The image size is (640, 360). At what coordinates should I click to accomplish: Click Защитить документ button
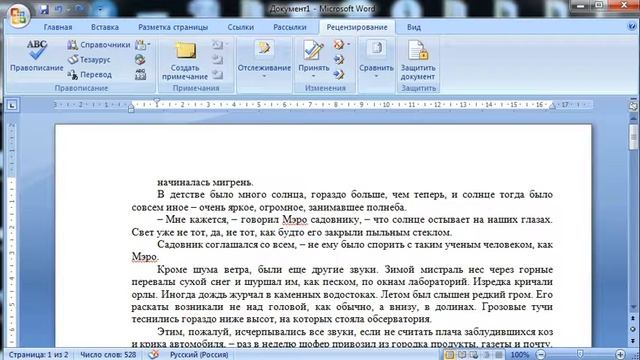tap(418, 60)
